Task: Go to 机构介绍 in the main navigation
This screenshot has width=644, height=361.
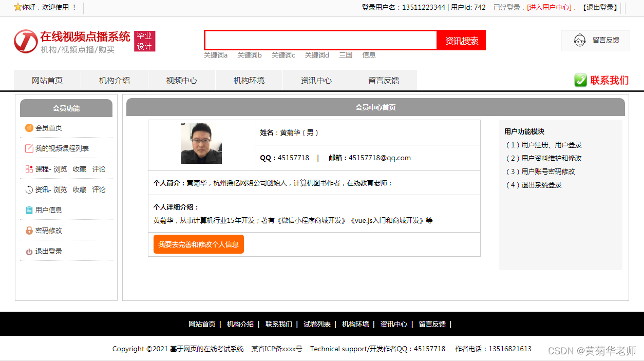Action: (x=114, y=81)
